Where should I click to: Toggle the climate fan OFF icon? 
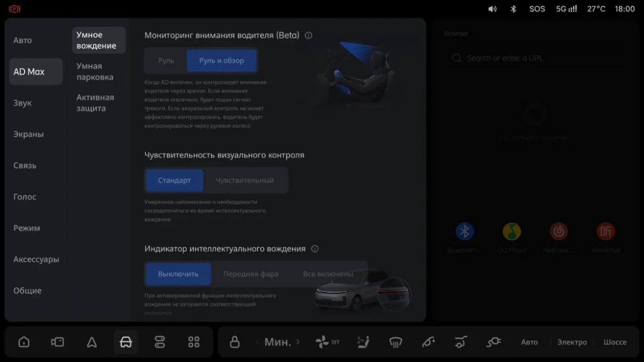point(327,342)
